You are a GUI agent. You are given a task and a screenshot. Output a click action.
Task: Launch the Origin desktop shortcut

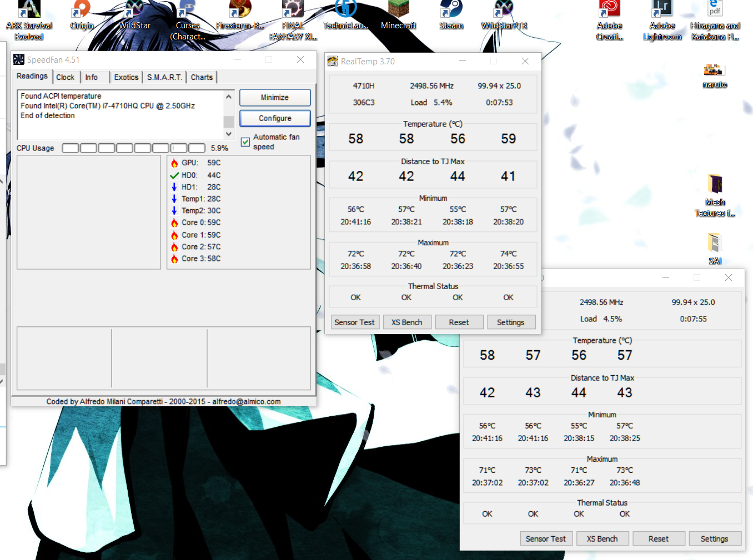pos(82,15)
